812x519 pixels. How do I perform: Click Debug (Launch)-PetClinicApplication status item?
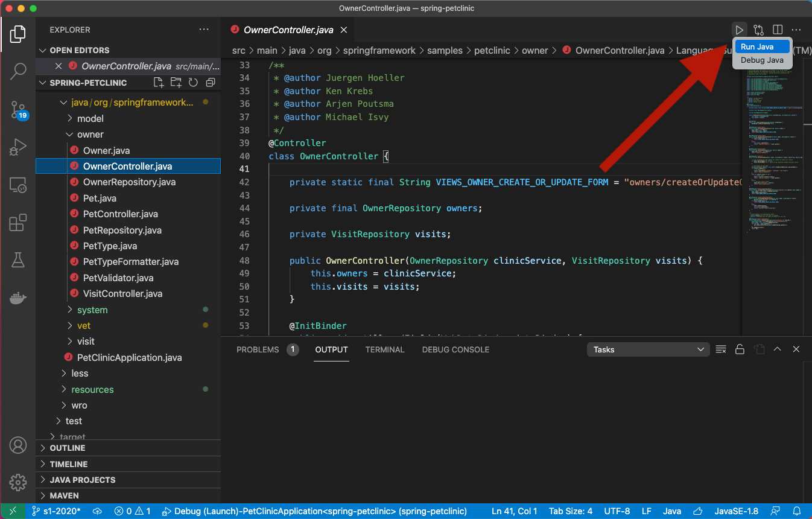point(314,511)
